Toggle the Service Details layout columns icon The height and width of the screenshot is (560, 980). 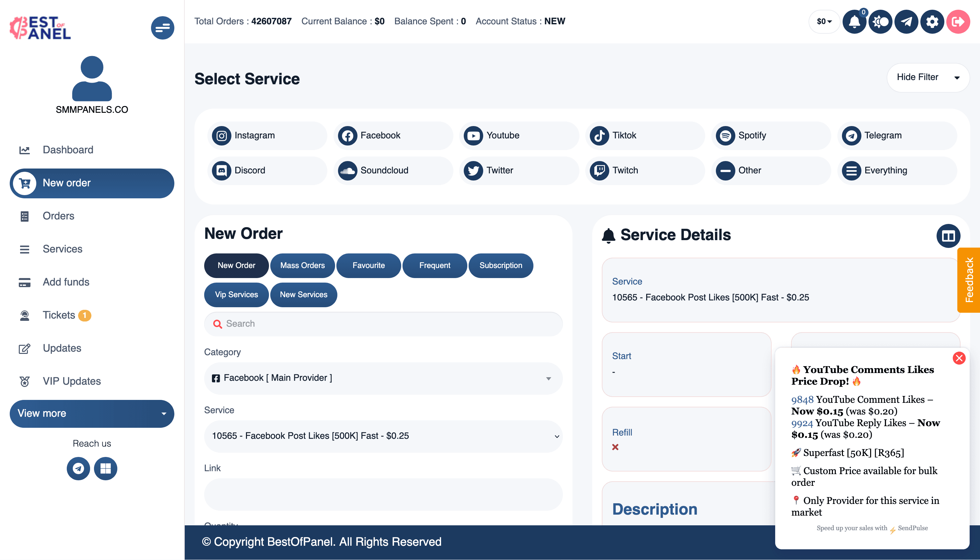click(948, 236)
